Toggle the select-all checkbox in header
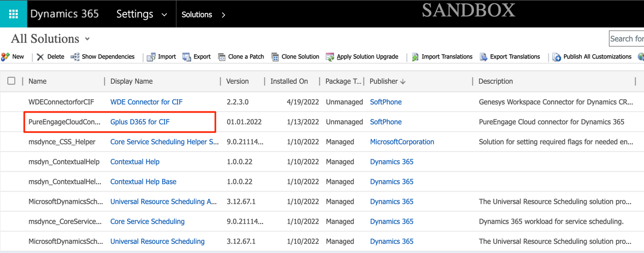The width and height of the screenshot is (644, 253). pyautogui.click(x=11, y=81)
